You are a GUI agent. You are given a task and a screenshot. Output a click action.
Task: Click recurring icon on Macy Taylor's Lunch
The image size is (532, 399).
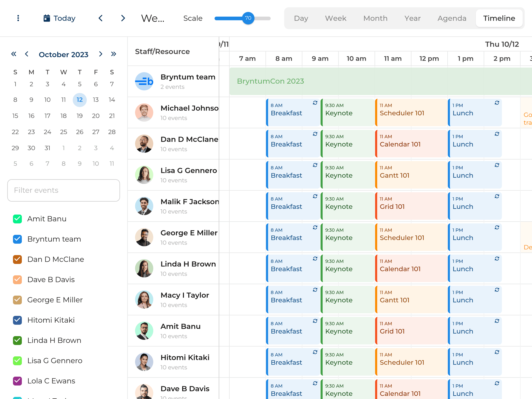point(497,290)
